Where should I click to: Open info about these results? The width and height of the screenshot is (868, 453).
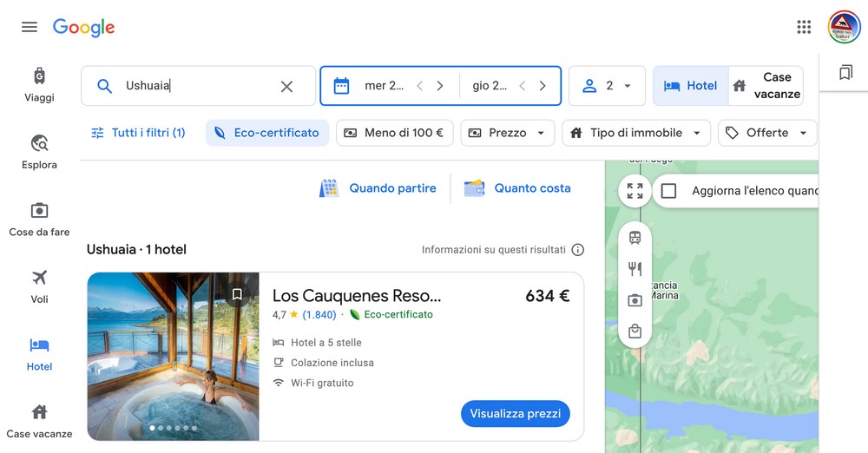click(578, 250)
